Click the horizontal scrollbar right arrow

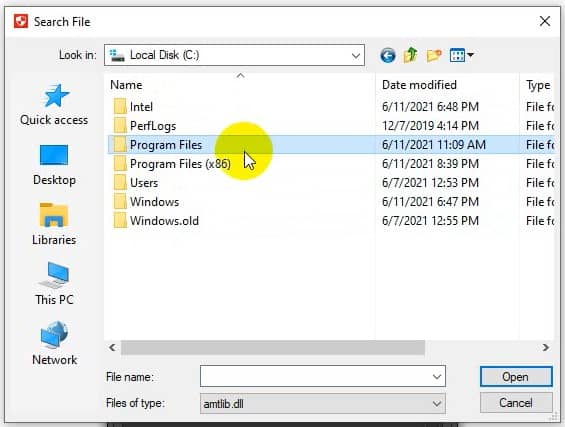(x=546, y=347)
